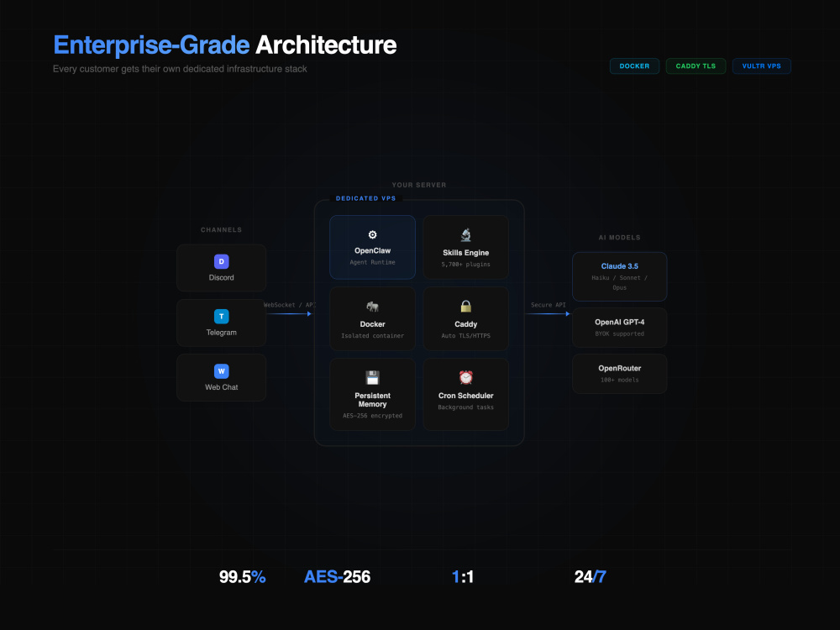
Task: Click the OpenClaw gear icon
Action: [x=372, y=234]
